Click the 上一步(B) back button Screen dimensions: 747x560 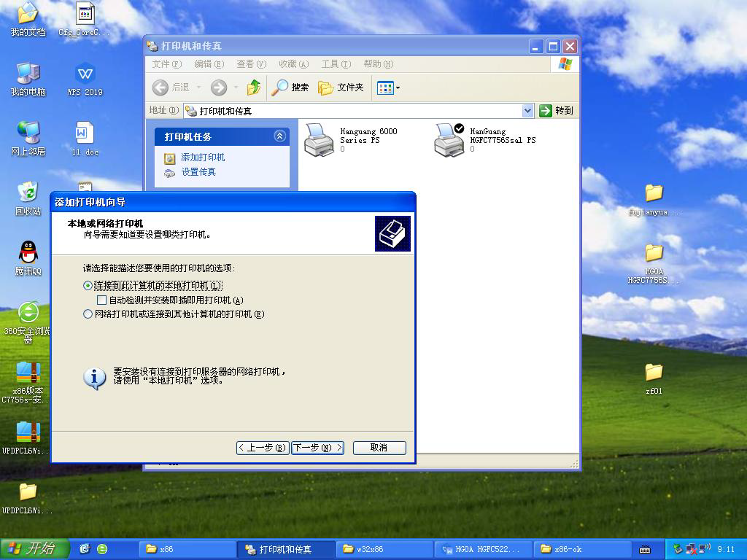click(x=263, y=448)
